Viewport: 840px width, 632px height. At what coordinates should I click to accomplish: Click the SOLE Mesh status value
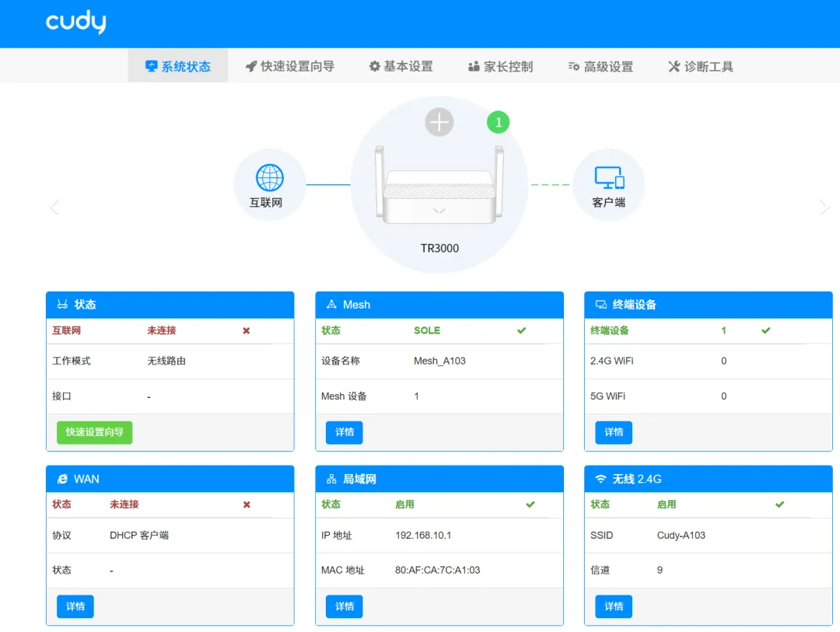(427, 330)
